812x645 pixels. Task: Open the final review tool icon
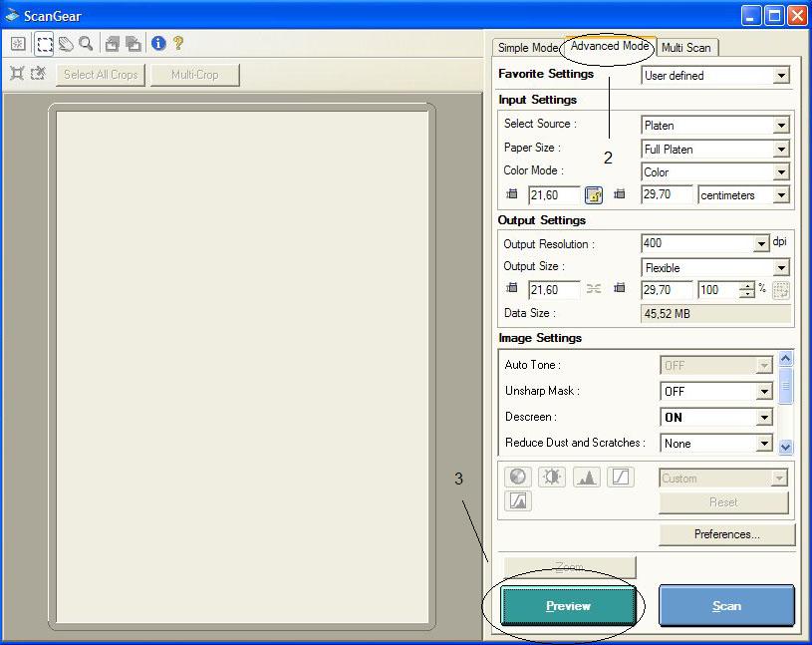tap(518, 501)
